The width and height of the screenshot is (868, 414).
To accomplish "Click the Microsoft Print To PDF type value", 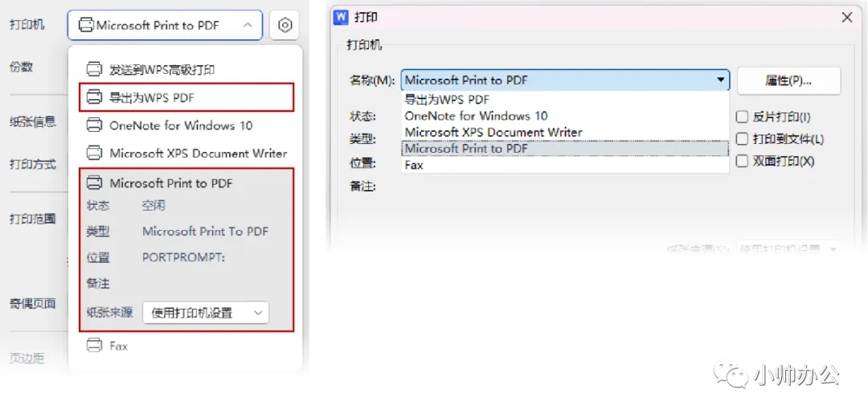I will pos(206,232).
